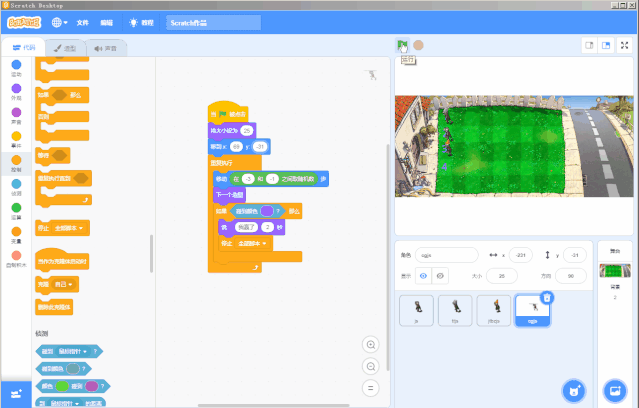Screen dimensions: 639x408
Task: Switch to the Costumes tab
Action: coord(65,49)
